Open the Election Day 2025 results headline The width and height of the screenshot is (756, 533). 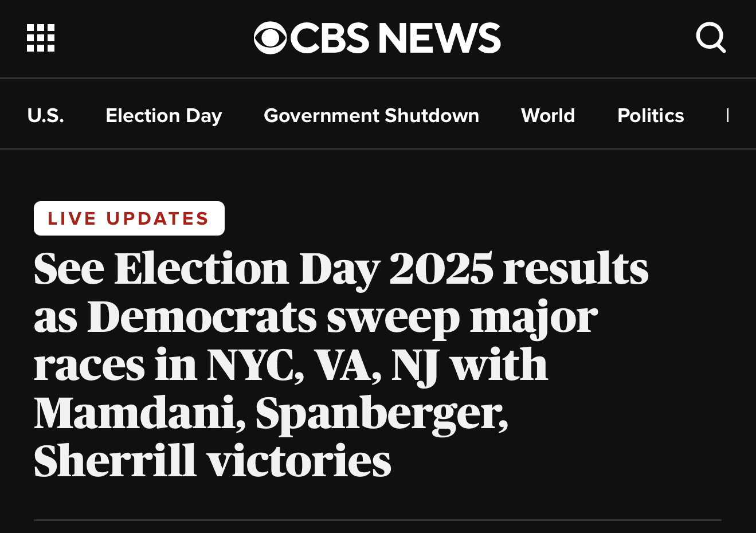tap(341, 365)
